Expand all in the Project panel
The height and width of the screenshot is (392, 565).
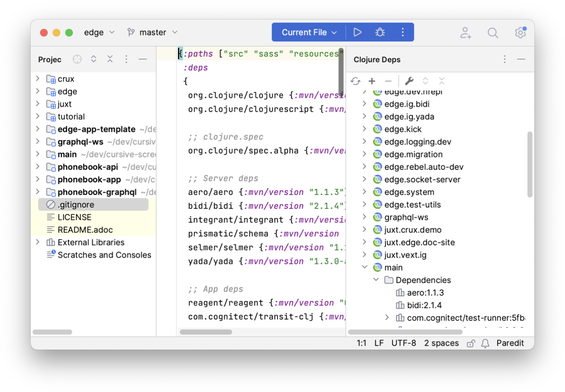[94, 59]
